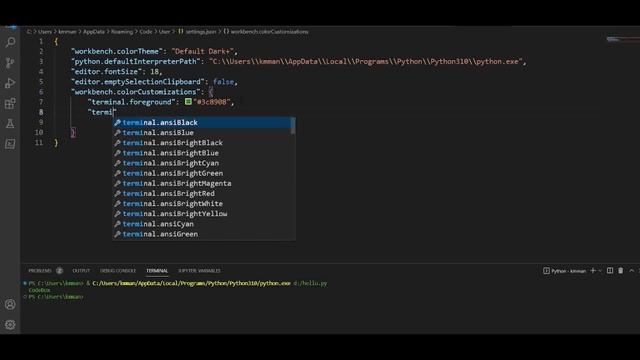Choose terminal.ansiBrightBlack suggestion

click(x=203, y=143)
